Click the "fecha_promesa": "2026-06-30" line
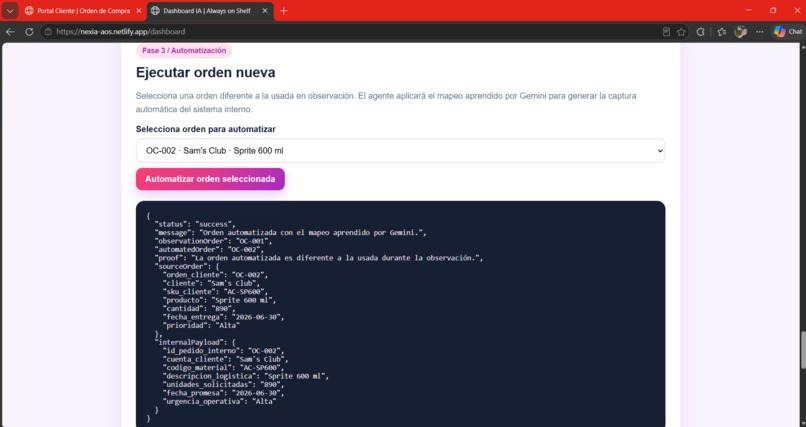 coord(224,393)
